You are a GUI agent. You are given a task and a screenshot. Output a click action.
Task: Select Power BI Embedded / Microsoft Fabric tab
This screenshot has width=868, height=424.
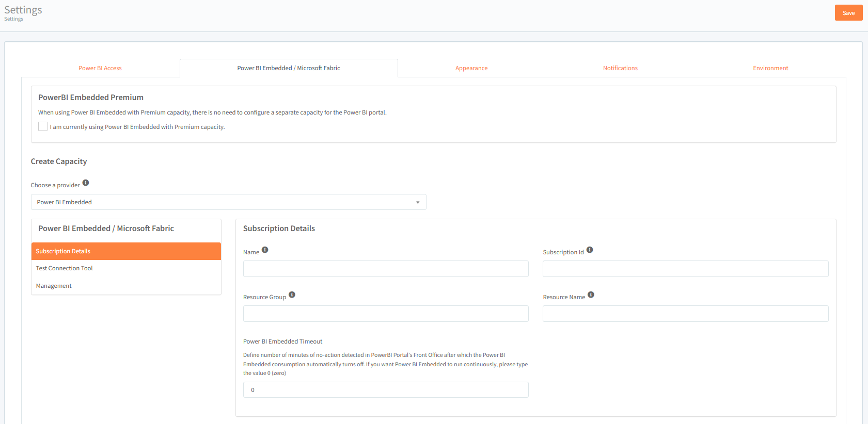coord(289,68)
